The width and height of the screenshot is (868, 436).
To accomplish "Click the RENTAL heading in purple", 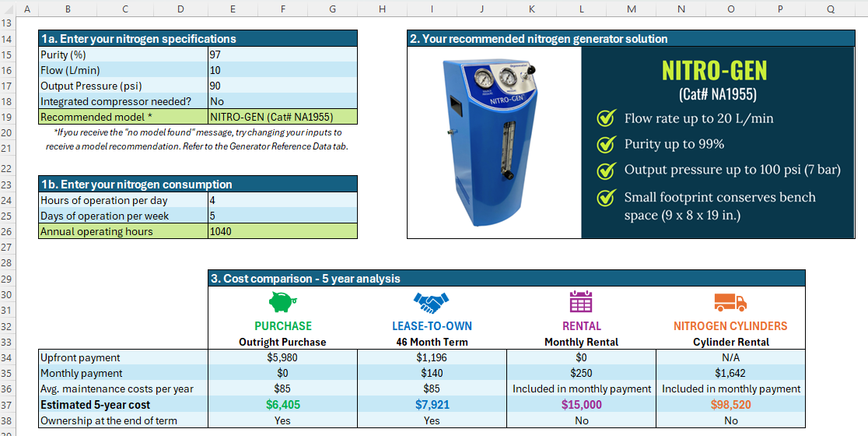I will point(581,325).
